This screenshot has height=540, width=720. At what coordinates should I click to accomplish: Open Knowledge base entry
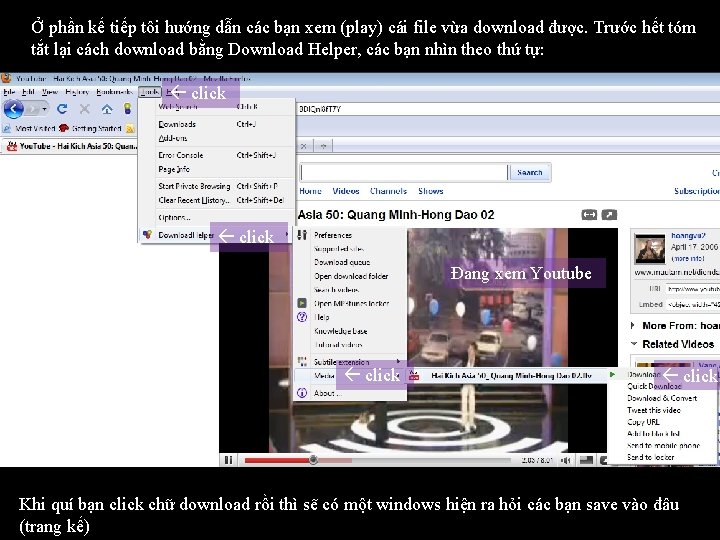click(x=350, y=331)
